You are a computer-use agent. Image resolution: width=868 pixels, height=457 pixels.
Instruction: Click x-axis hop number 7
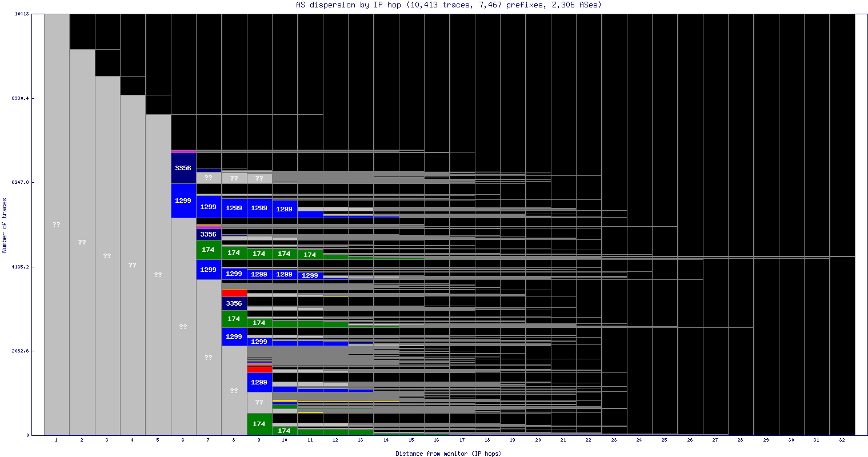[209, 440]
